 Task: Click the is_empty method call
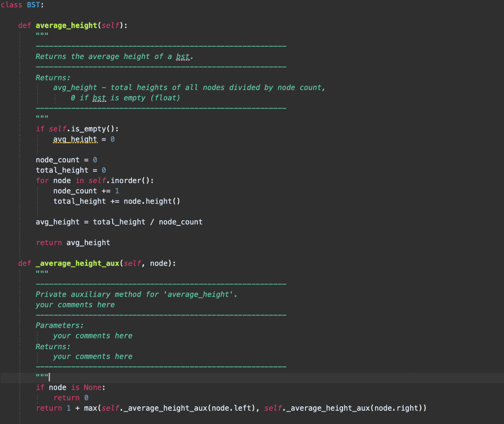pos(86,128)
